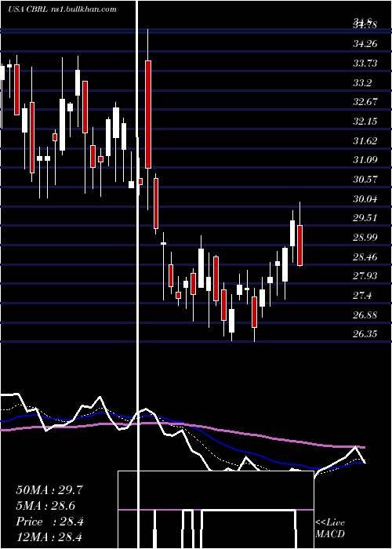
Task: Click the 30.04 price axis label
Action: pos(365,199)
